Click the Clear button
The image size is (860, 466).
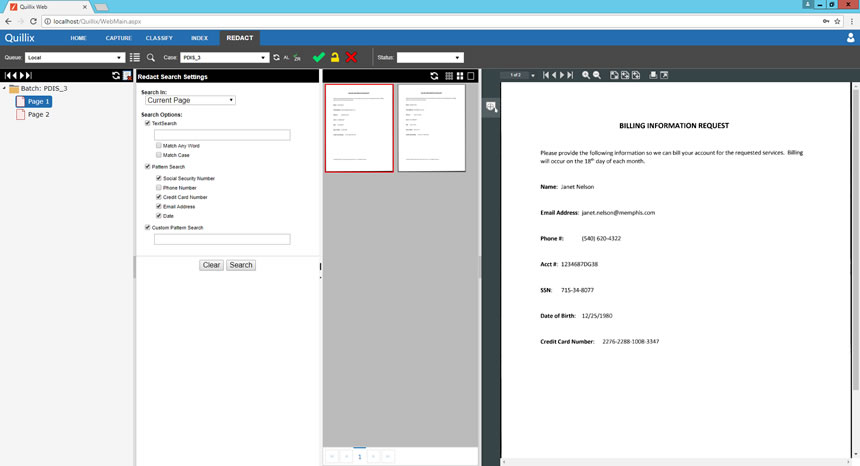(x=211, y=265)
